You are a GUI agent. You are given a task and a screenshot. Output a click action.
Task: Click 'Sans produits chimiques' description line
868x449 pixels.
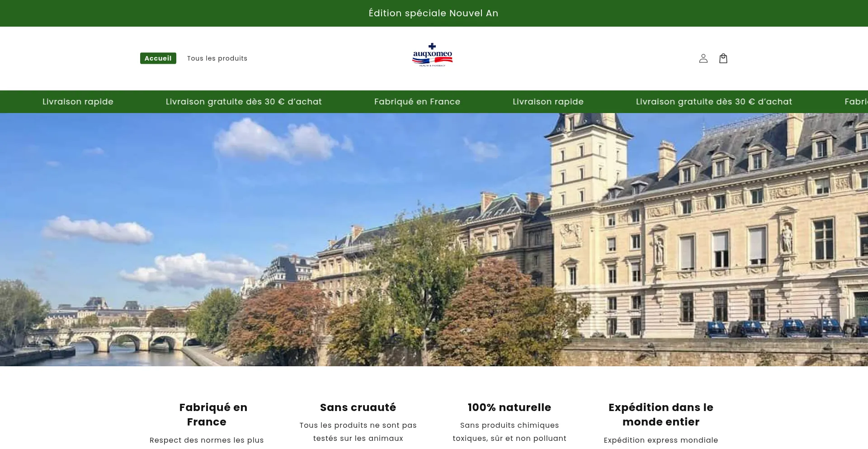[x=509, y=425]
